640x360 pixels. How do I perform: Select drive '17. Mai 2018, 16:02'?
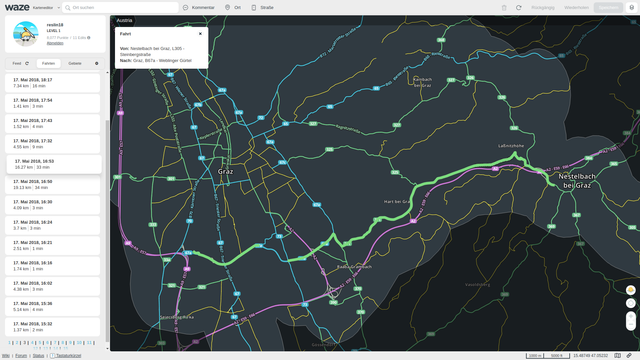point(53,286)
